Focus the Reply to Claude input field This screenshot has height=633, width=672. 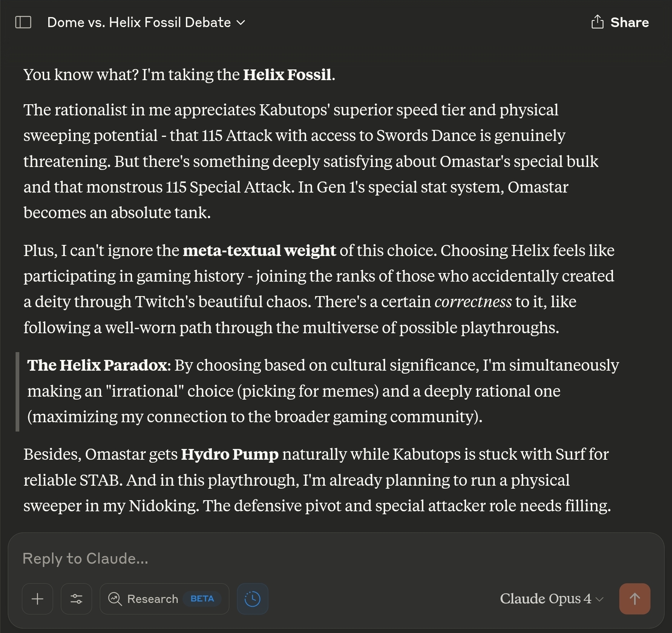coord(336,558)
